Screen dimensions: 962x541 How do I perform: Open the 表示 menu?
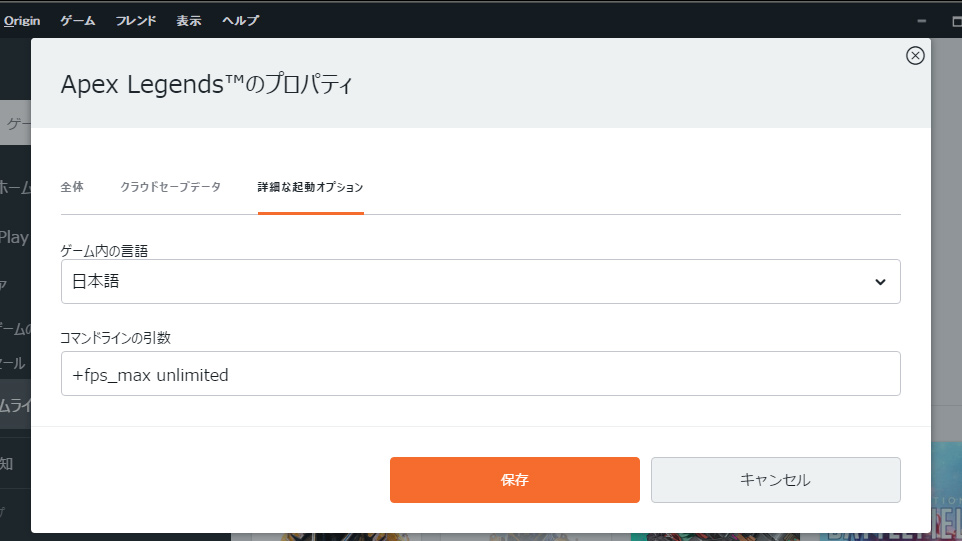click(x=188, y=20)
